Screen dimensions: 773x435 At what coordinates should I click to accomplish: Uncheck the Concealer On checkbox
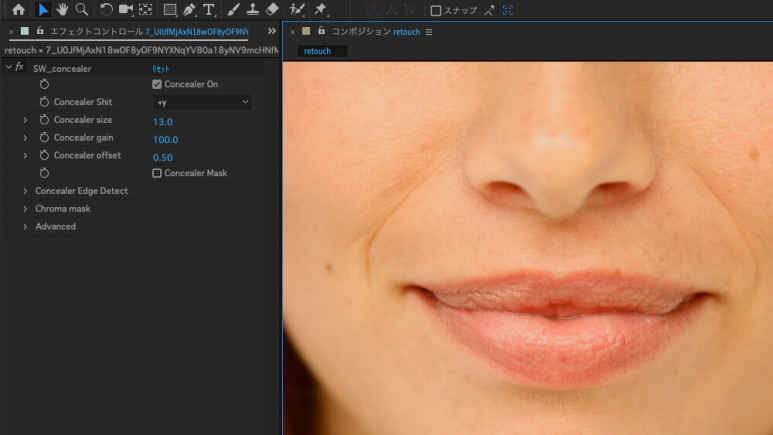(x=157, y=85)
